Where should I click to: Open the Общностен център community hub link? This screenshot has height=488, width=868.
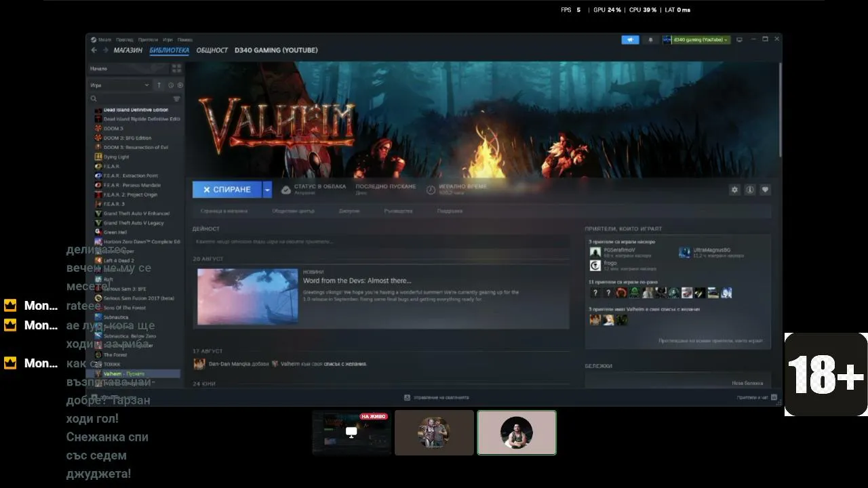point(294,211)
